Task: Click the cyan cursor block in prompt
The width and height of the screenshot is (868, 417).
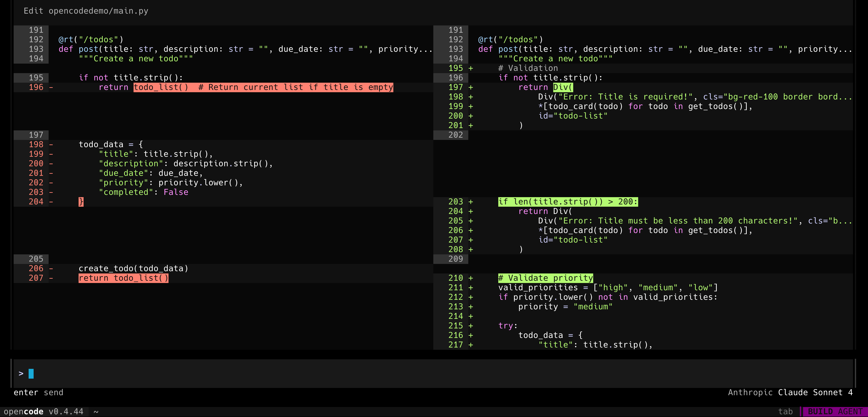Action: (x=31, y=373)
